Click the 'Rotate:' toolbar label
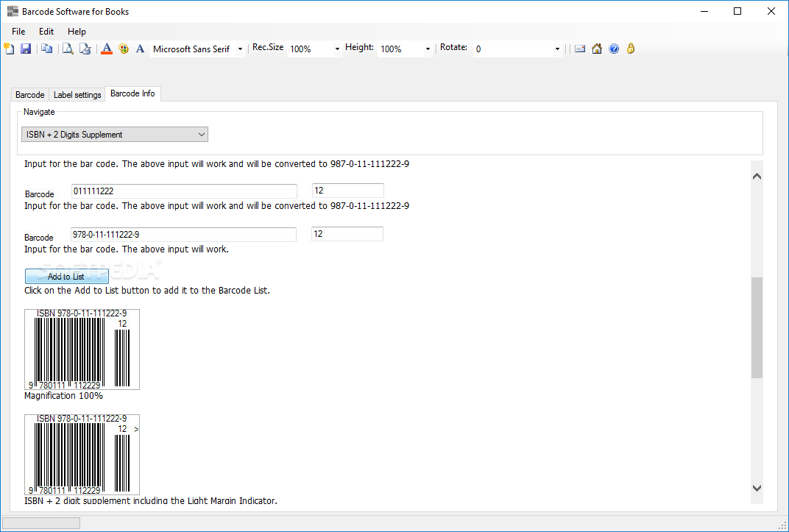 coord(453,47)
